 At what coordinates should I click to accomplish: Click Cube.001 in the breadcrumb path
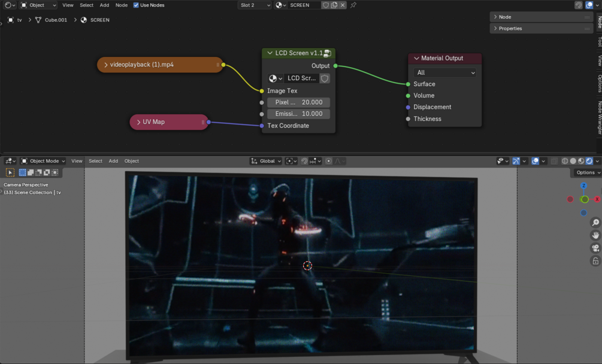coord(51,20)
